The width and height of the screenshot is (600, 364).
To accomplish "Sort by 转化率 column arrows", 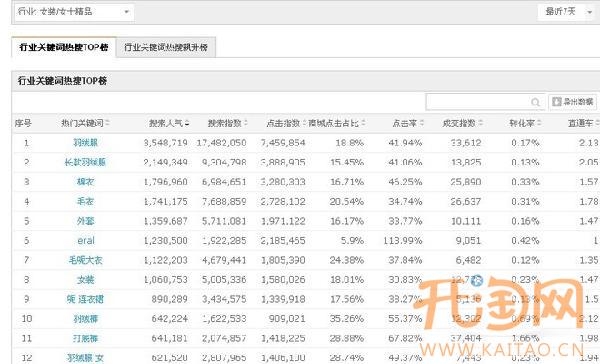I will [539, 123].
